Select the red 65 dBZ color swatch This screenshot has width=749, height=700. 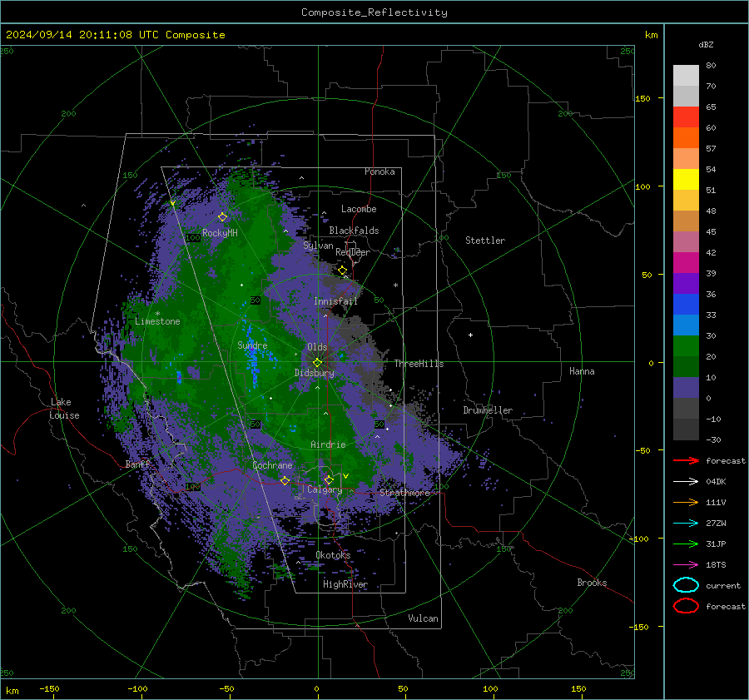686,117
